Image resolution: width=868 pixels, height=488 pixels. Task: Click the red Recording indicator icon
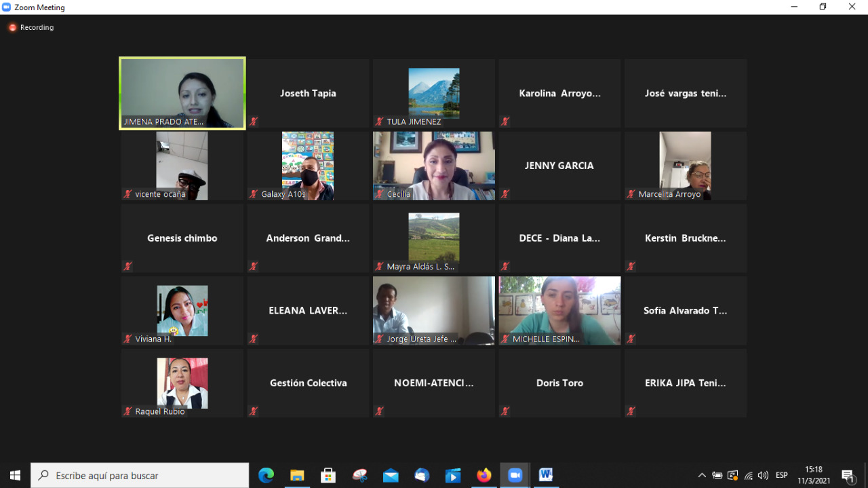click(x=12, y=28)
